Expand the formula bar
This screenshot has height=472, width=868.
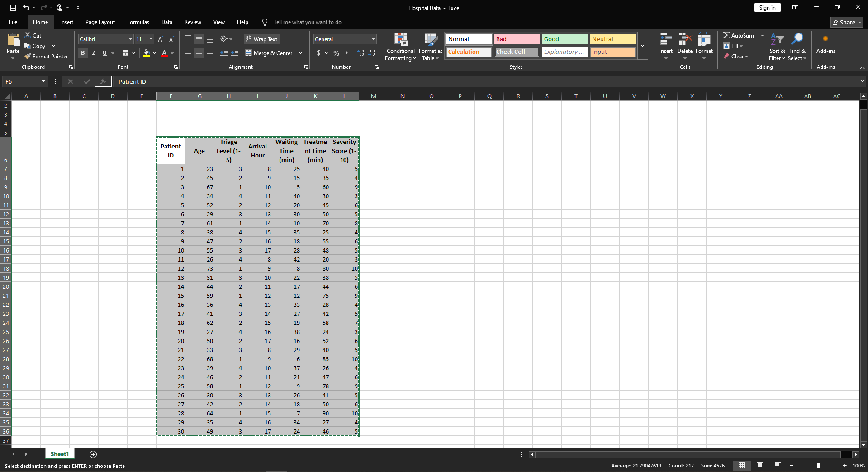862,81
